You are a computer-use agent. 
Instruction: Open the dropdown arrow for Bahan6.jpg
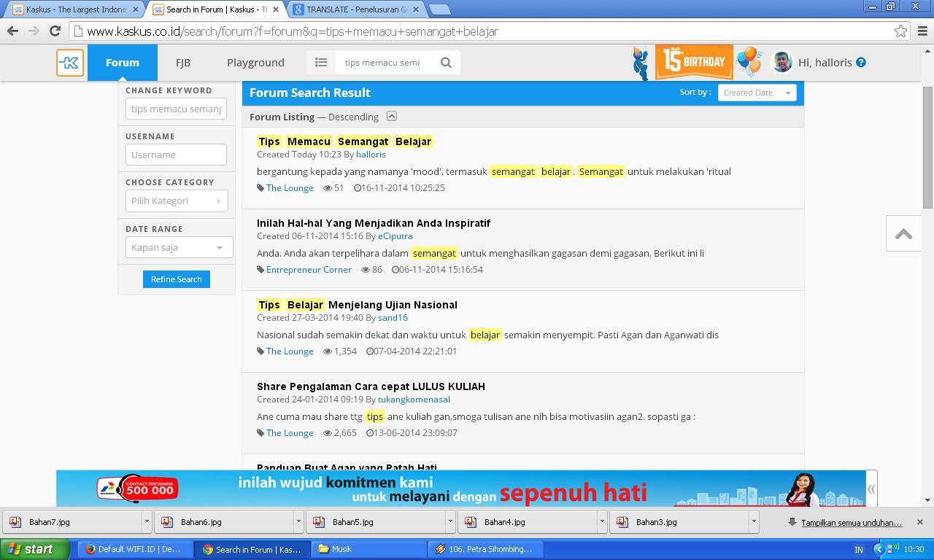tap(298, 522)
